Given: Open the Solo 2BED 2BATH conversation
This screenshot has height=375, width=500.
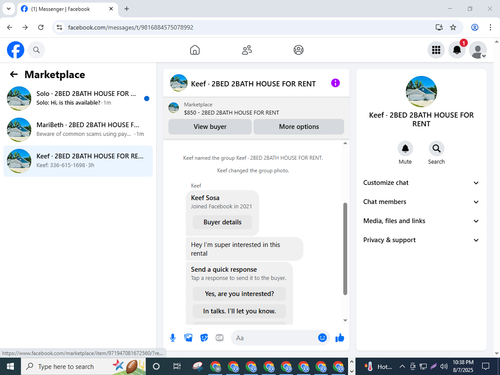Looking at the screenshot, I should pyautogui.click(x=78, y=98).
